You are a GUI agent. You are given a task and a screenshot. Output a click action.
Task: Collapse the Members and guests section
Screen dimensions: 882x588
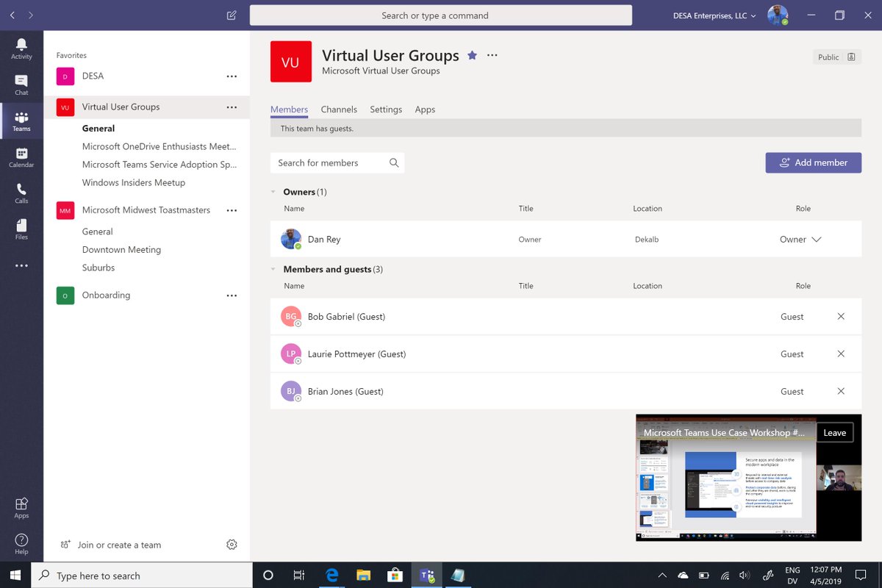(x=273, y=269)
